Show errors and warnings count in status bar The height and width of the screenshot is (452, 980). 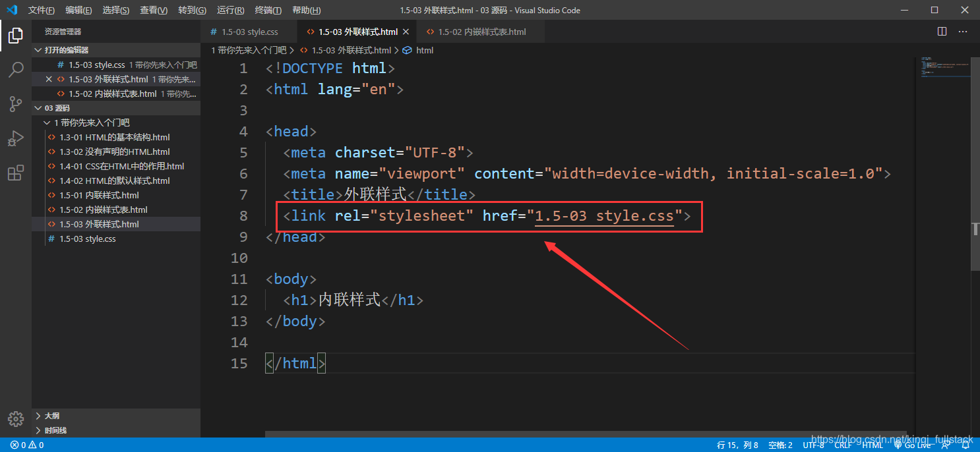click(27, 445)
